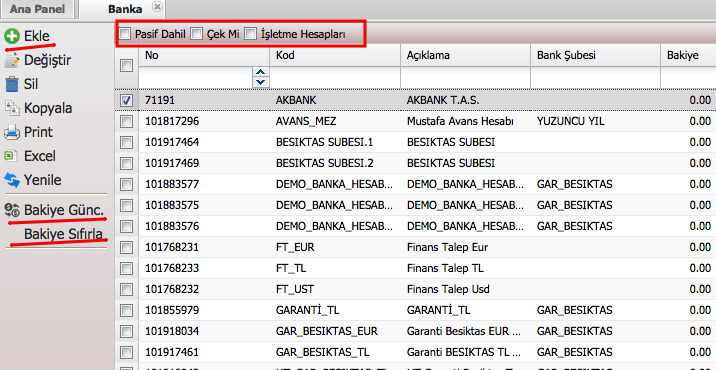Select account number 101768232
716x370 pixels.
[172, 290]
